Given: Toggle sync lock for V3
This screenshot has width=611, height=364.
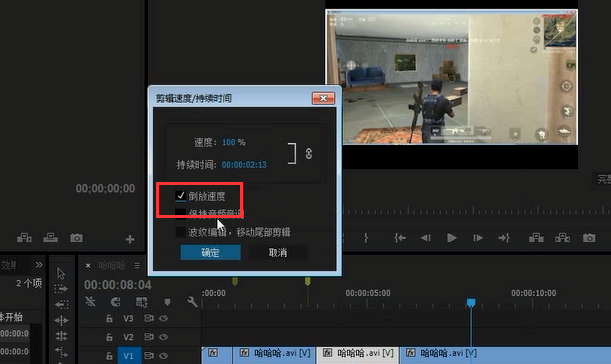Looking at the screenshot, I should (x=149, y=318).
